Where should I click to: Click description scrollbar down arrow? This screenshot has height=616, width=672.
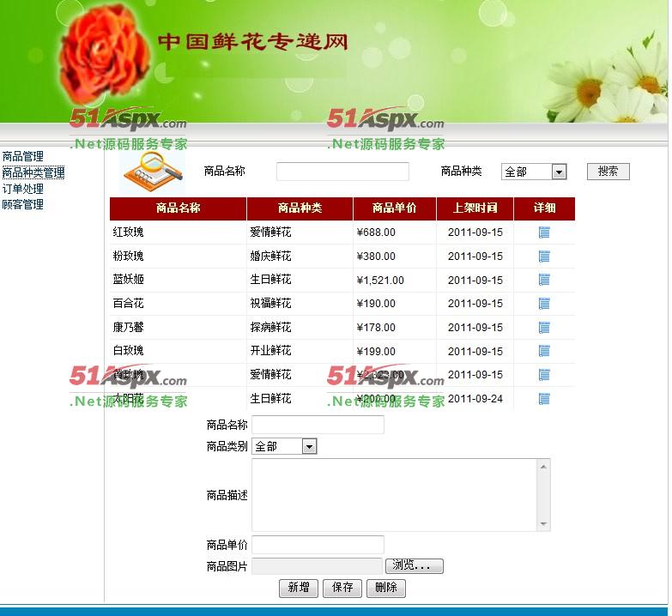pyautogui.click(x=543, y=524)
